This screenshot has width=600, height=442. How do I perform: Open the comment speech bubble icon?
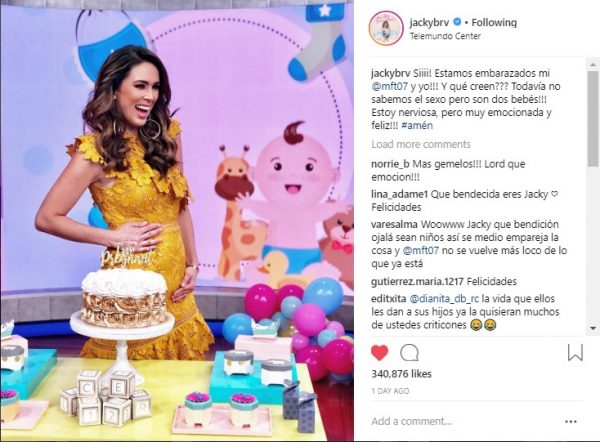[409, 352]
